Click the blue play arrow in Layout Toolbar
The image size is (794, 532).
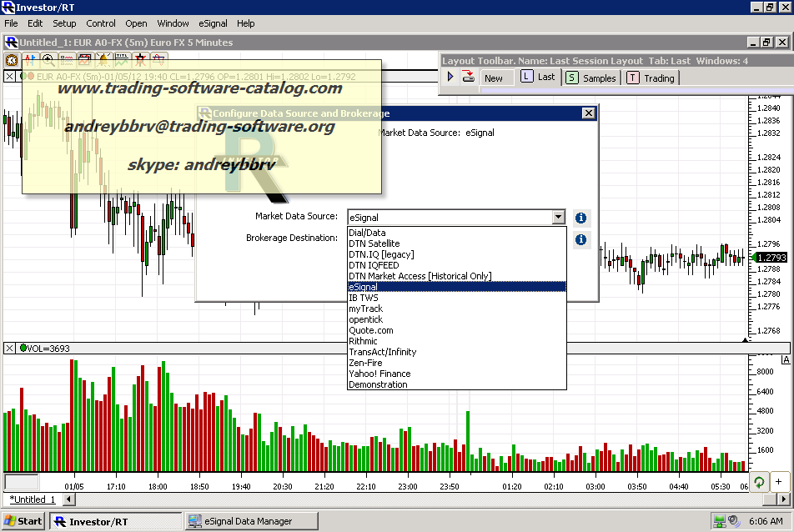[450, 77]
